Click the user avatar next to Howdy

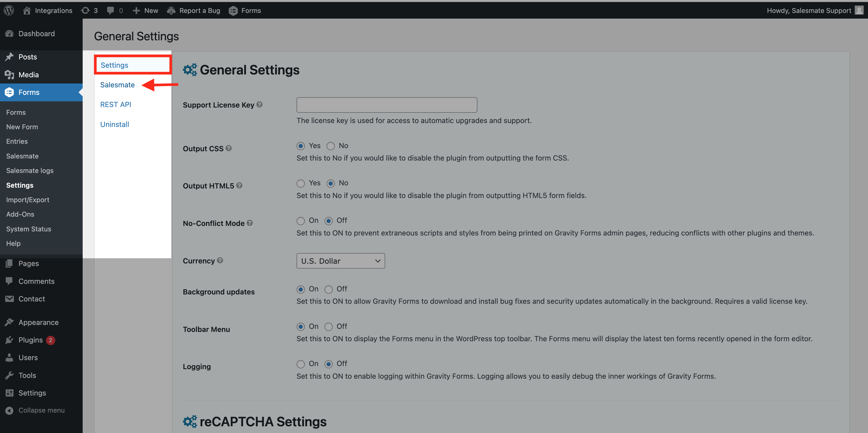(859, 10)
